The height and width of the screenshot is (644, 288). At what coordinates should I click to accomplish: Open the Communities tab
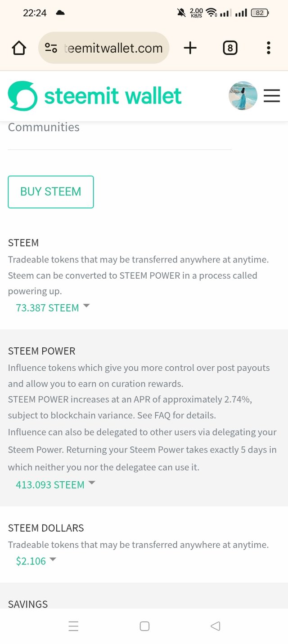(x=44, y=127)
